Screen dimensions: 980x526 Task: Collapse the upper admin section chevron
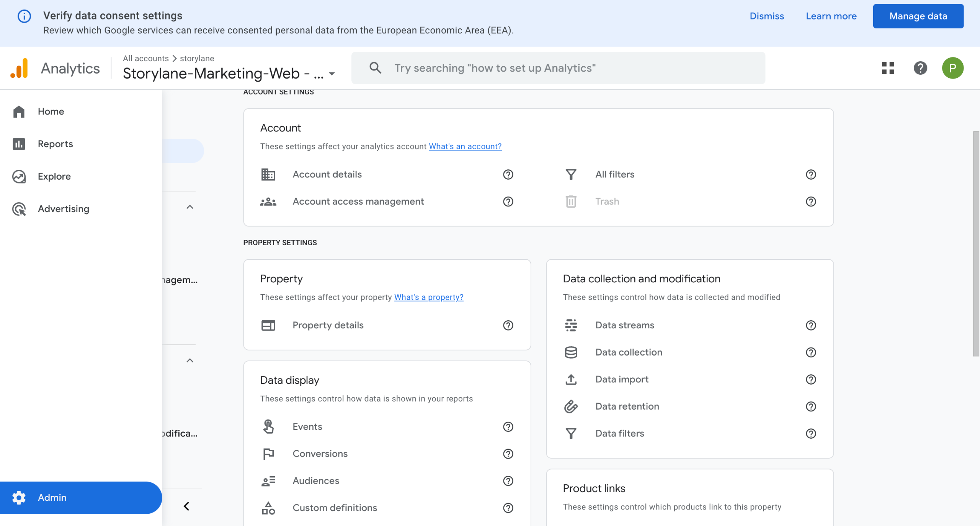point(190,207)
